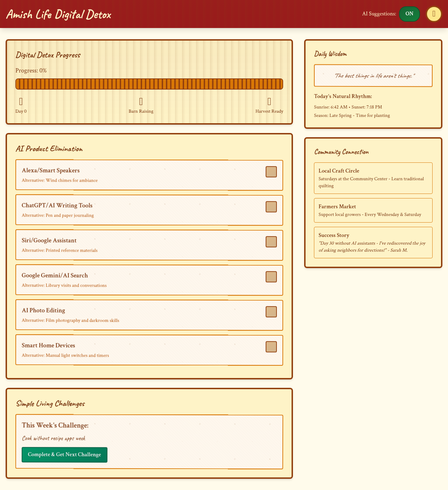The height and width of the screenshot is (490, 448).
Task: Click the AI Product Elimination heading
Action: pos(49,149)
